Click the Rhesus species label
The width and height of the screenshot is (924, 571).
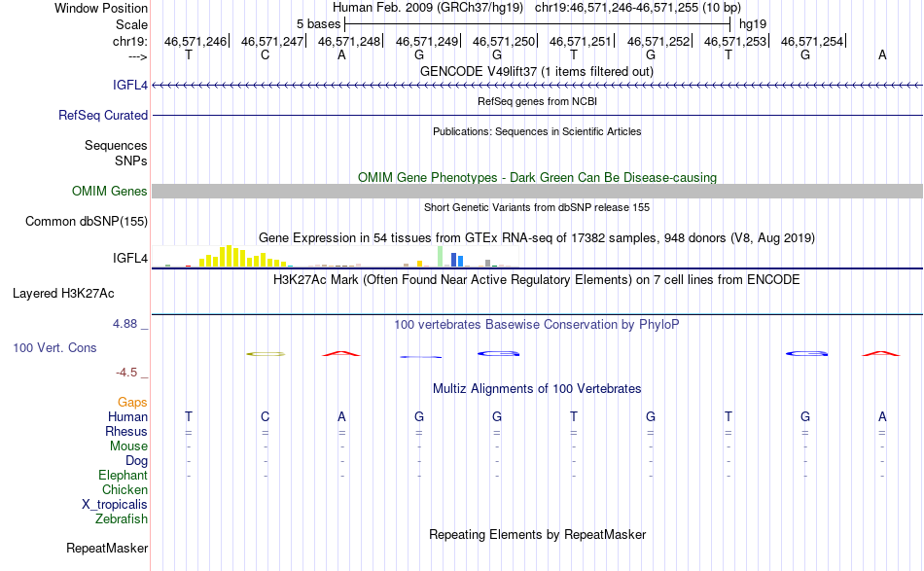tap(126, 431)
